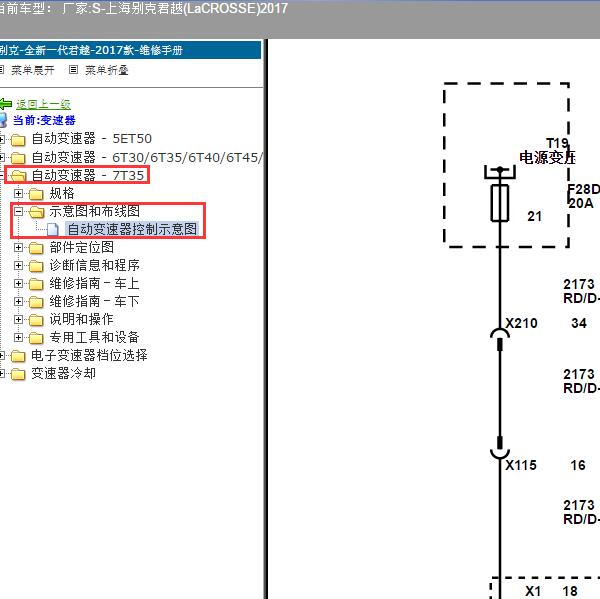The width and height of the screenshot is (600, 599).
Task: Select the 自动变速器 - 6T30/6T35/6T40/6T45 item
Action: tap(147, 157)
